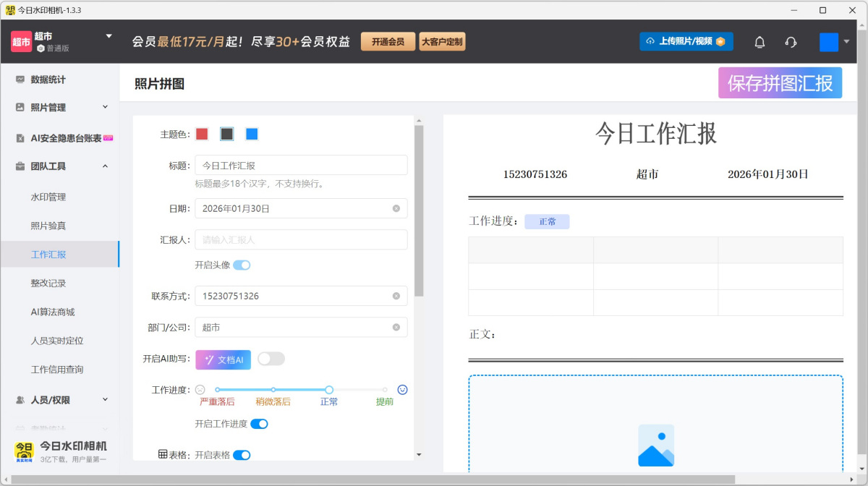
Task: Clear the department/company field
Action: pos(396,327)
